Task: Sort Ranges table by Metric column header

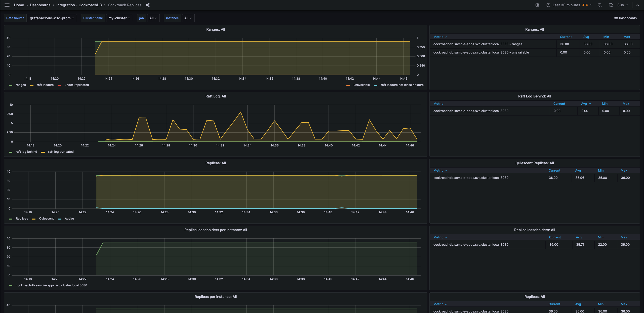Action: coord(438,37)
